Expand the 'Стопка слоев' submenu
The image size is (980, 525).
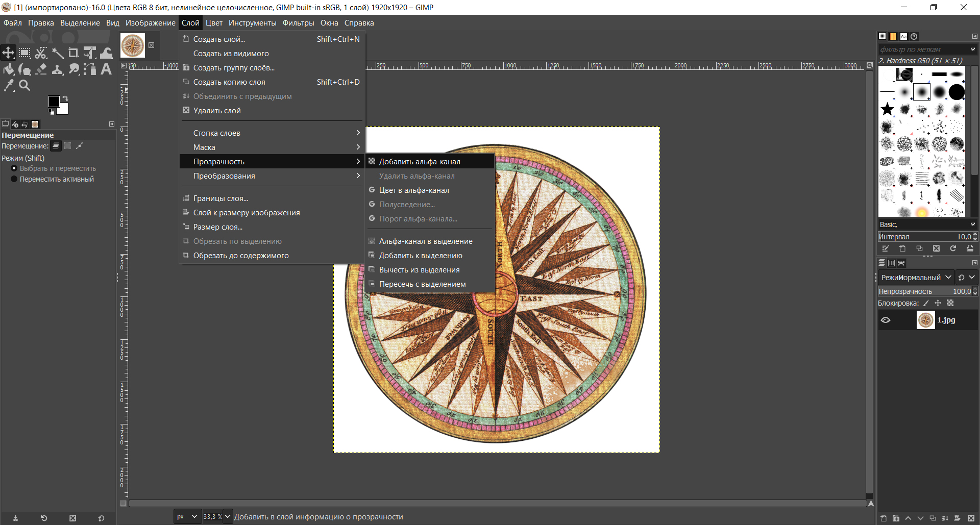(x=273, y=133)
